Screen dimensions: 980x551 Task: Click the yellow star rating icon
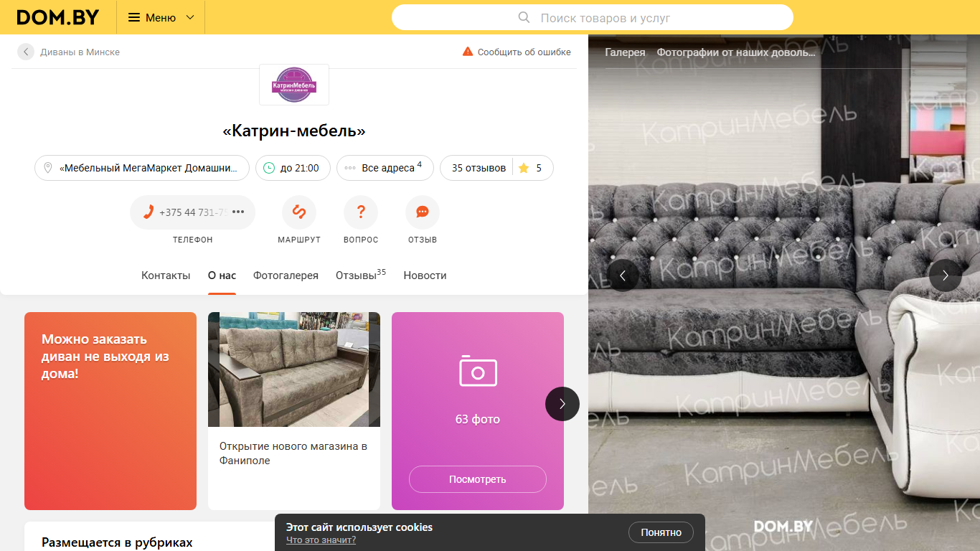524,168
